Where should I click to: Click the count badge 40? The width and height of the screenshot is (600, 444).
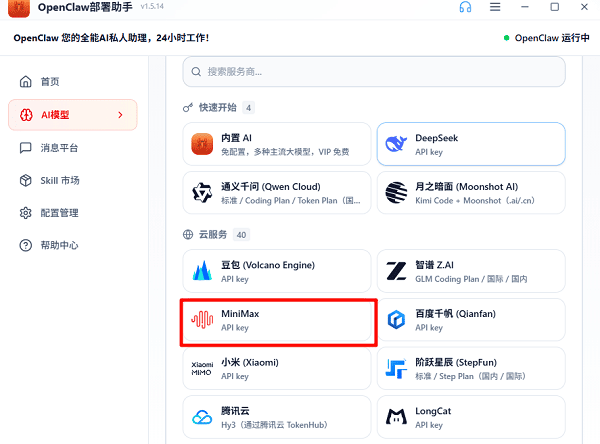tap(241, 235)
